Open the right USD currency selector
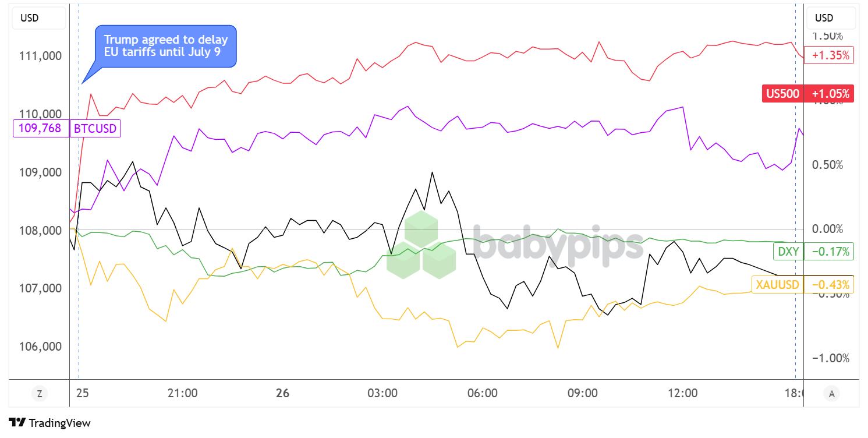The image size is (868, 438). point(831,18)
